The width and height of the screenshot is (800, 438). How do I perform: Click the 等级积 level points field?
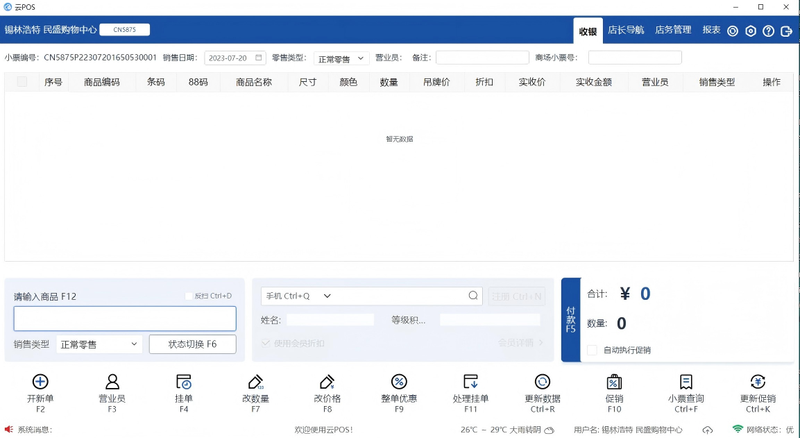tap(490, 320)
